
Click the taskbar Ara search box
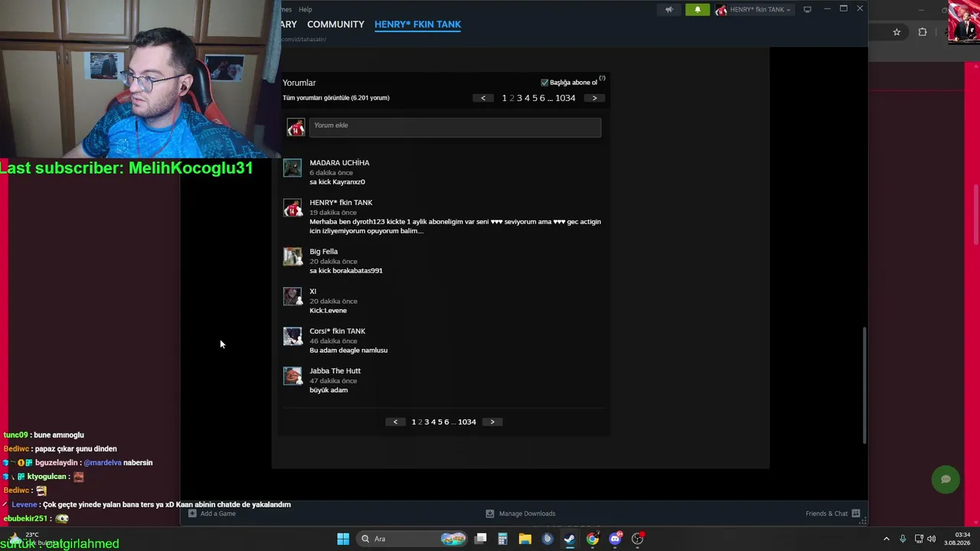[413, 539]
